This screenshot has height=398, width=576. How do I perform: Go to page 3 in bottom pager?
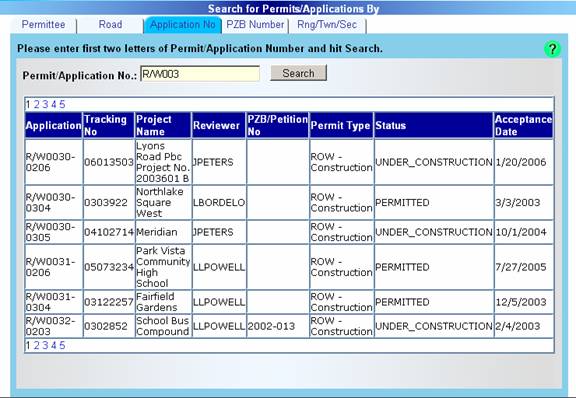coord(45,345)
